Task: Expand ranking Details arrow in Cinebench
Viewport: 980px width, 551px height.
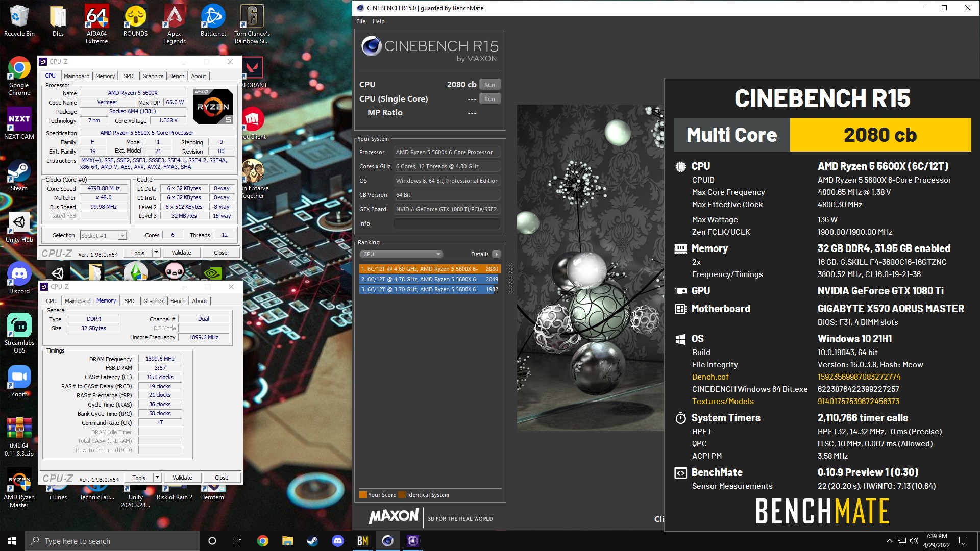Action: [496, 254]
